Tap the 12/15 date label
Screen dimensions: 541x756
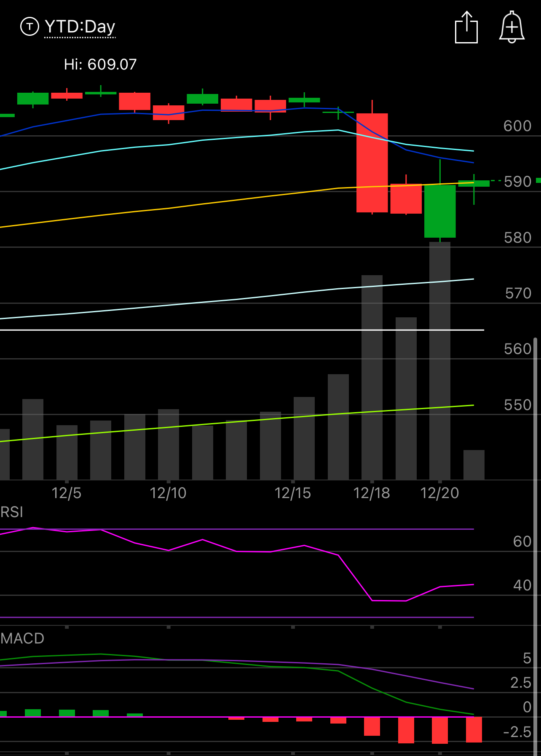click(x=293, y=493)
